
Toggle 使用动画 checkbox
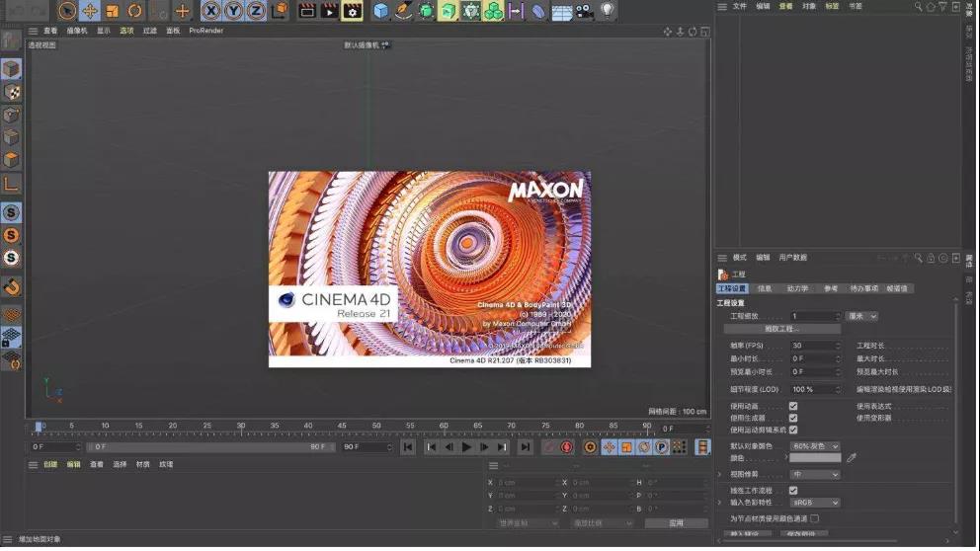(793, 406)
